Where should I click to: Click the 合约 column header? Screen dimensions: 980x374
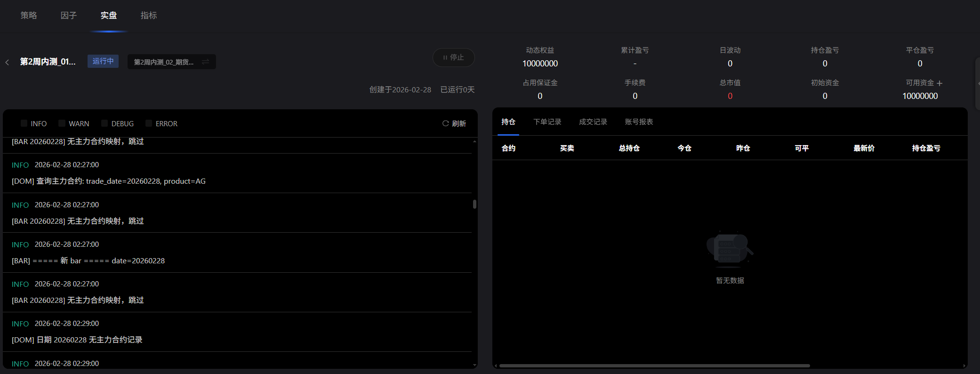(x=508, y=148)
